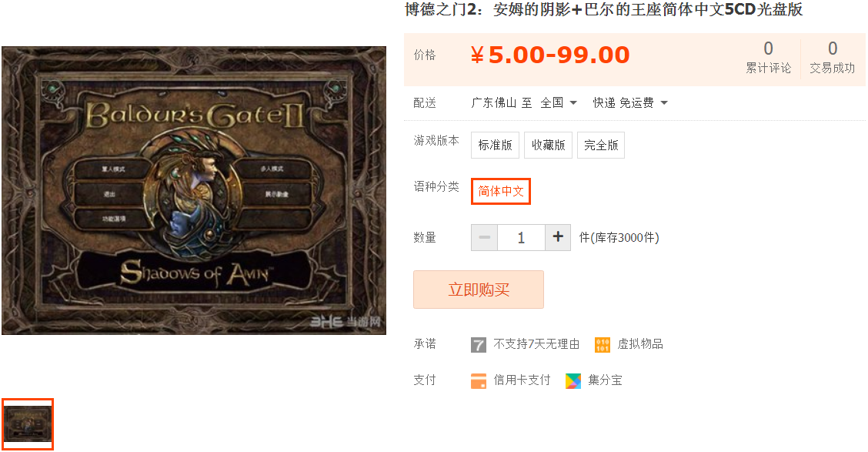The height and width of the screenshot is (452, 868).
Task: Click the large Baldur's Gate II product image
Action: [x=194, y=190]
